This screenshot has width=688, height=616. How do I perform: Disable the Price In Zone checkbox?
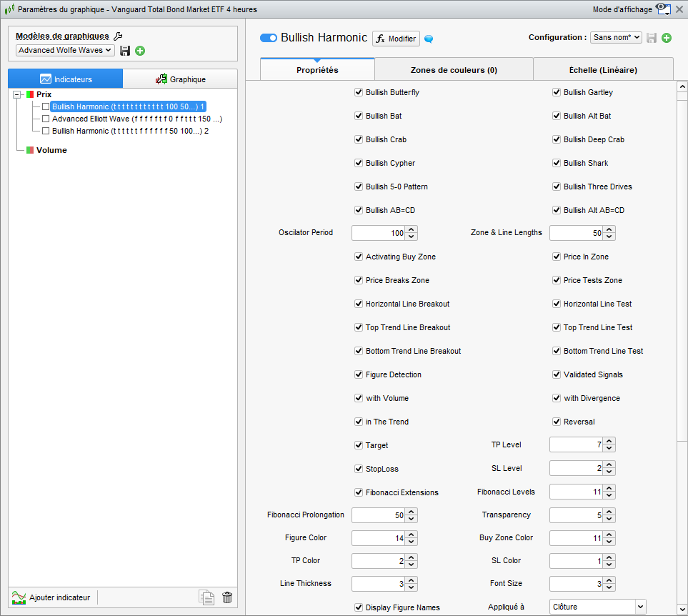tap(557, 257)
